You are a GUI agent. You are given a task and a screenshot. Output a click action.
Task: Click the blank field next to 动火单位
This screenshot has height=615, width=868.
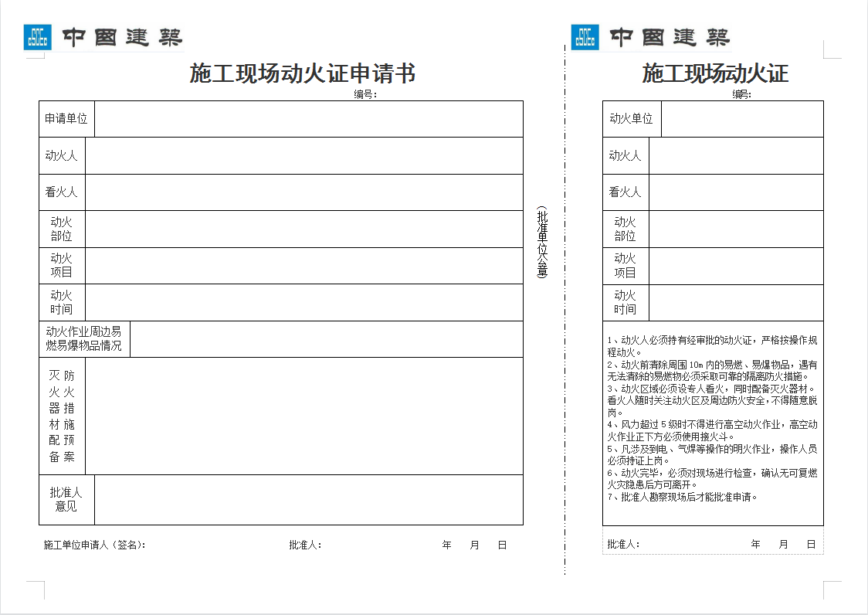tap(742, 118)
